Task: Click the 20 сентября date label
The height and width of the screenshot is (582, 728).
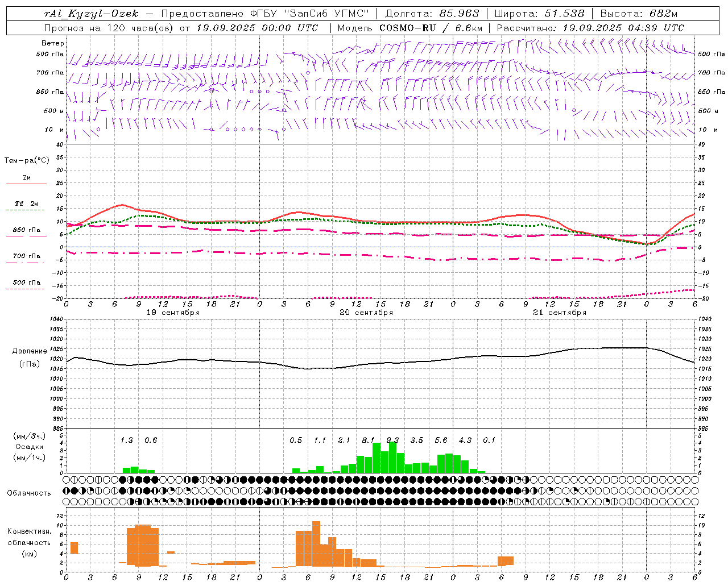Action: (x=366, y=313)
